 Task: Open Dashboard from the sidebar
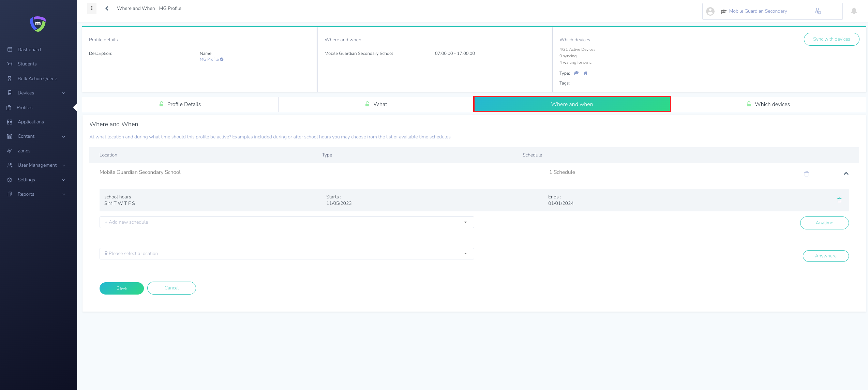29,49
